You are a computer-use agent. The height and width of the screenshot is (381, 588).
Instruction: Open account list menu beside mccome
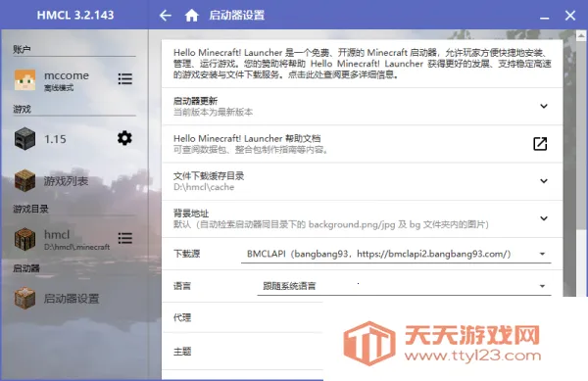(124, 78)
